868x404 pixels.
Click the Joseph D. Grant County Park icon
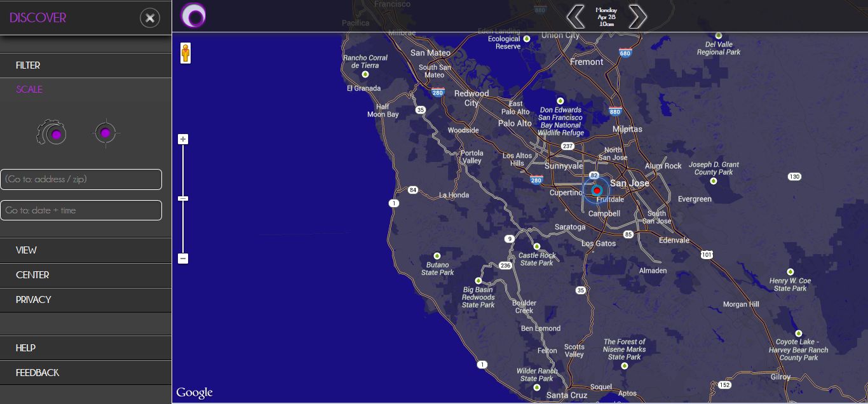[x=713, y=181]
